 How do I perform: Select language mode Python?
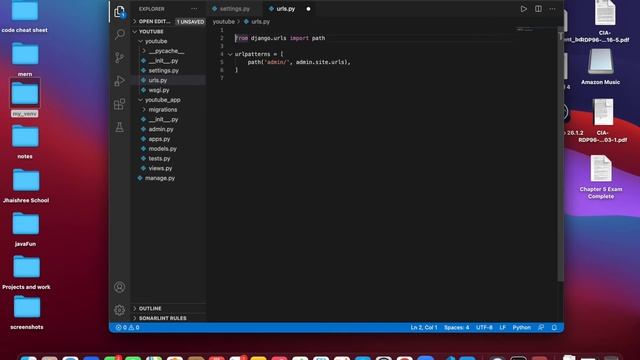pos(522,327)
